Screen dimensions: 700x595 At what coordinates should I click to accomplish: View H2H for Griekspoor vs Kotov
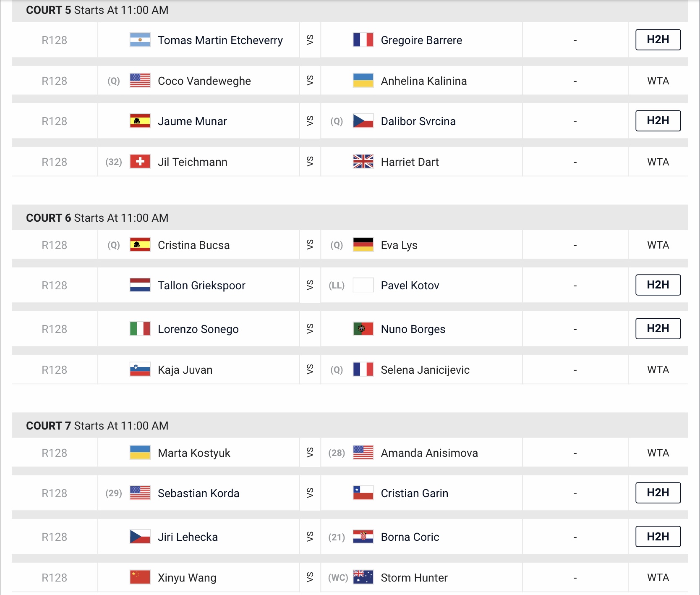pos(658,285)
